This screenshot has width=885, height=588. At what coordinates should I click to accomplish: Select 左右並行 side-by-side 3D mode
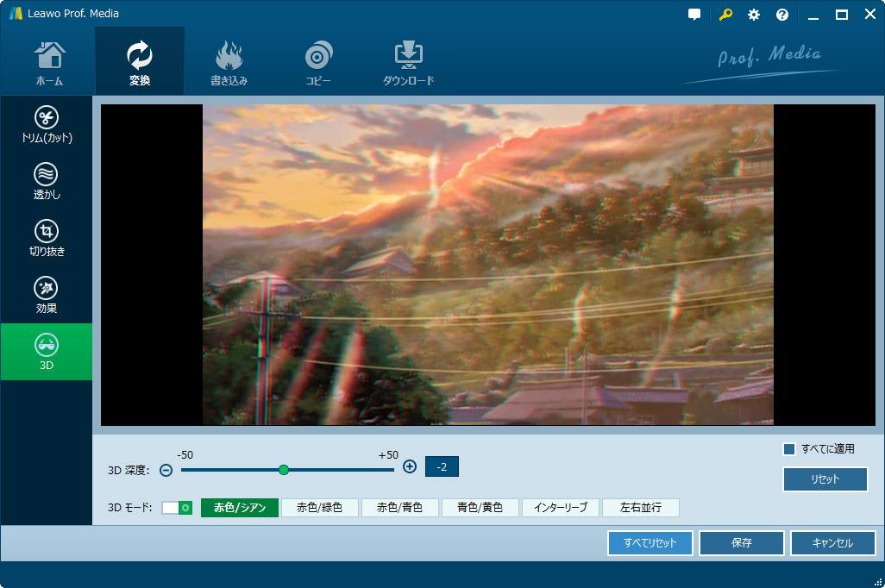[x=641, y=508]
